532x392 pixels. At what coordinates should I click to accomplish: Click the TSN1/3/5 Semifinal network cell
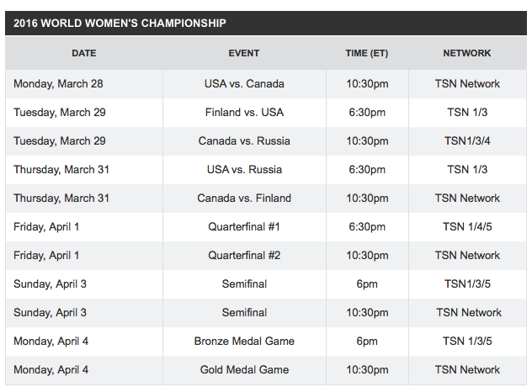click(467, 283)
